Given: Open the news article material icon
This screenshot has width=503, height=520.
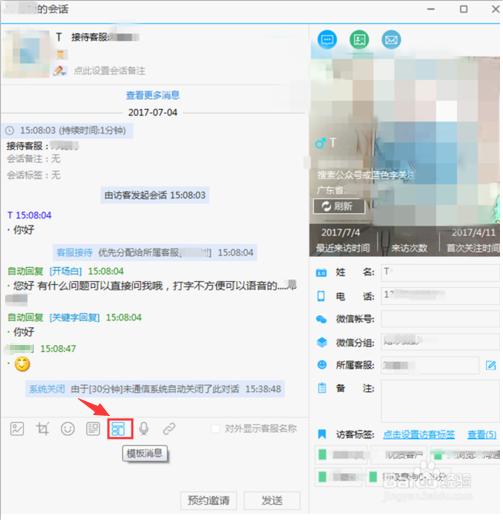Looking at the screenshot, I should tap(93, 429).
